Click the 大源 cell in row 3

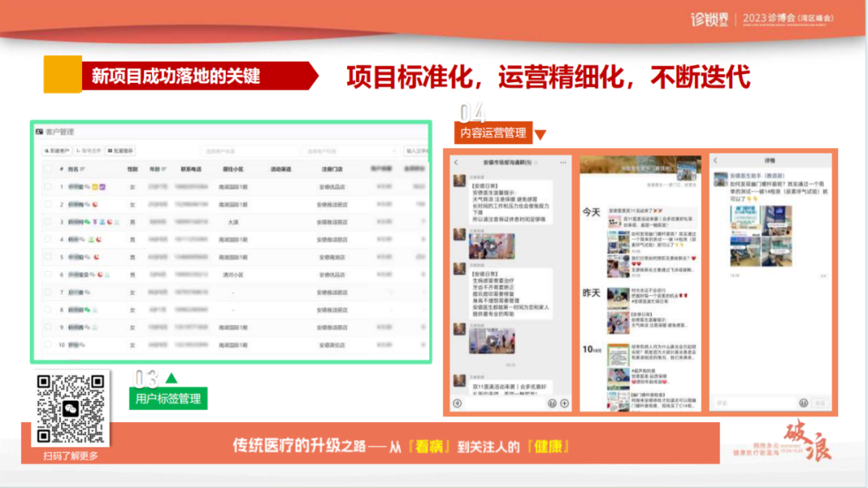pos(233,222)
